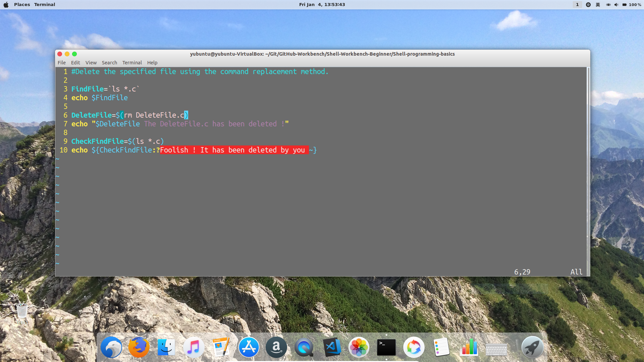Open the terminal's Search menu
Viewport: 644px width, 362px height.
pos(109,63)
